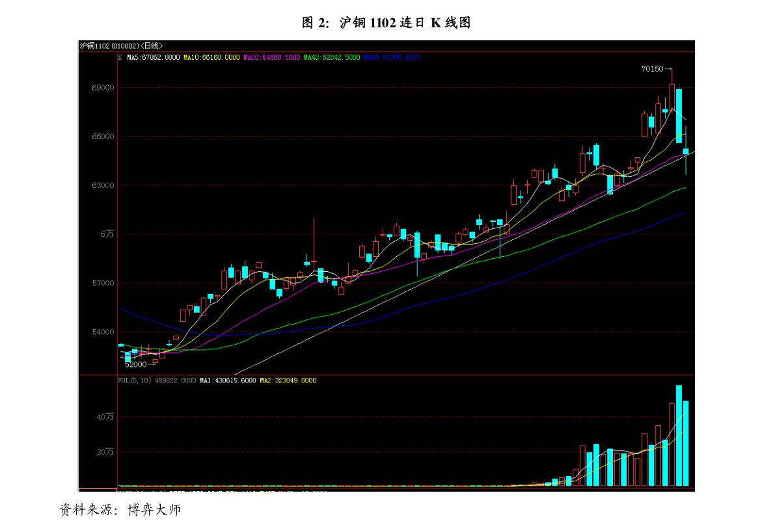Click the 57000 price axis label
775x532 pixels.
103,283
